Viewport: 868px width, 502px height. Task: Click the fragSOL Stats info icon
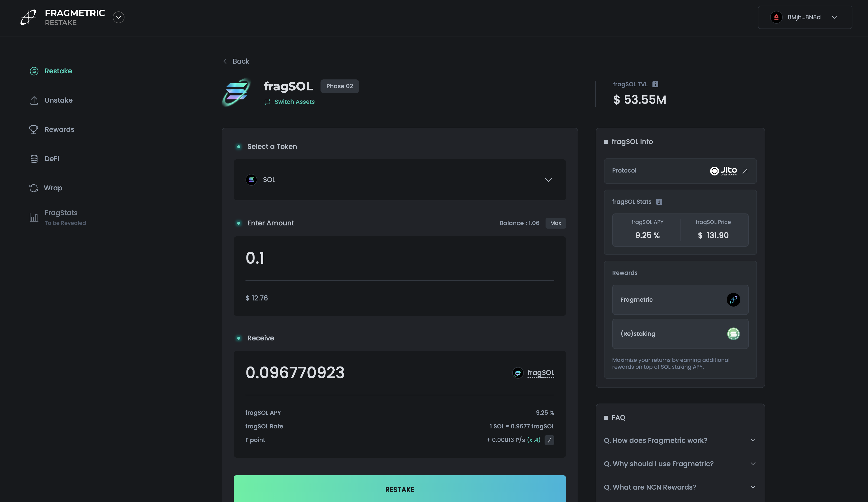[659, 202]
